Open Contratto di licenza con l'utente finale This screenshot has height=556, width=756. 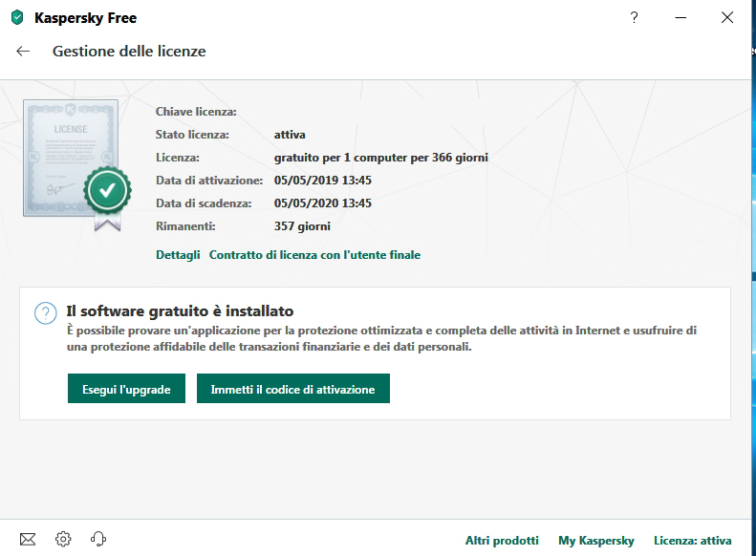tap(314, 255)
